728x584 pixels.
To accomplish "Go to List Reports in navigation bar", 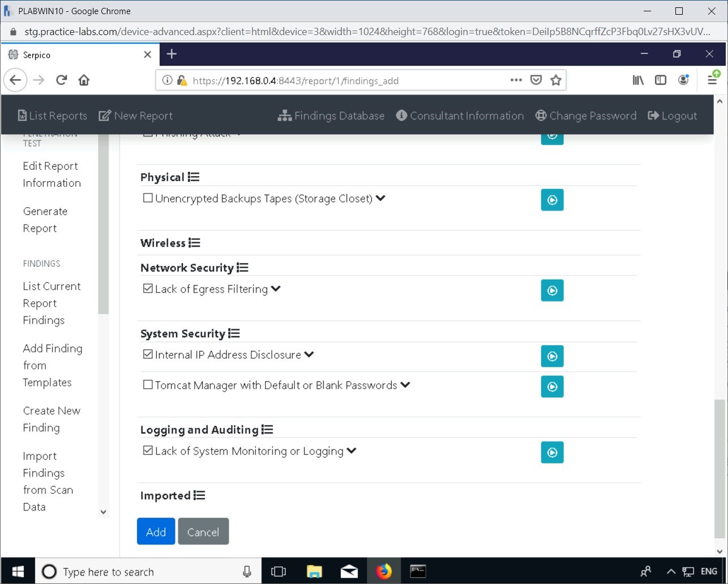I will coord(53,115).
